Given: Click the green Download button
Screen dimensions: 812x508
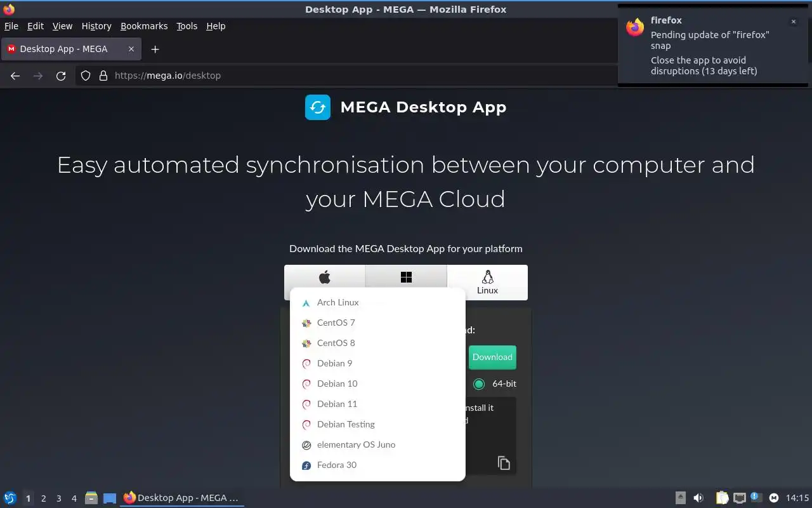Looking at the screenshot, I should point(492,357).
